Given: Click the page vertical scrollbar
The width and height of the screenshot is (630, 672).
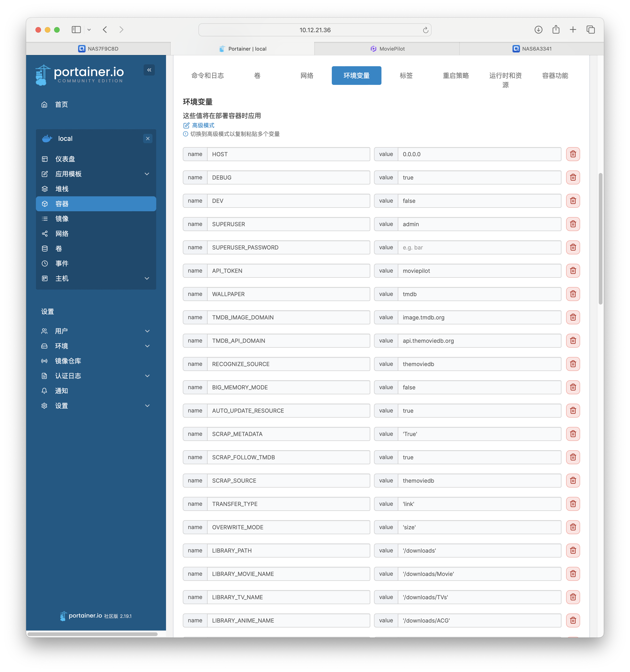Looking at the screenshot, I should click(600, 239).
